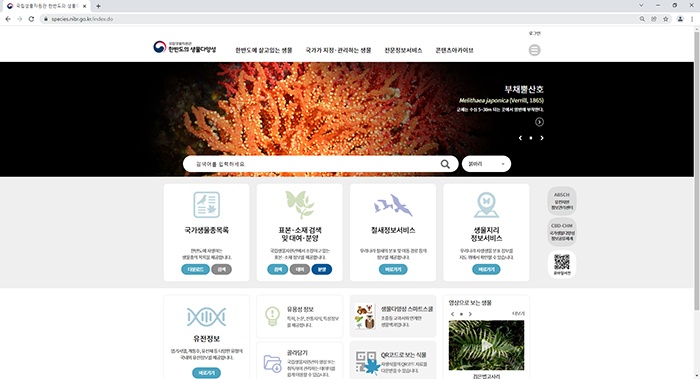Click the share icon in address bar

point(654,19)
